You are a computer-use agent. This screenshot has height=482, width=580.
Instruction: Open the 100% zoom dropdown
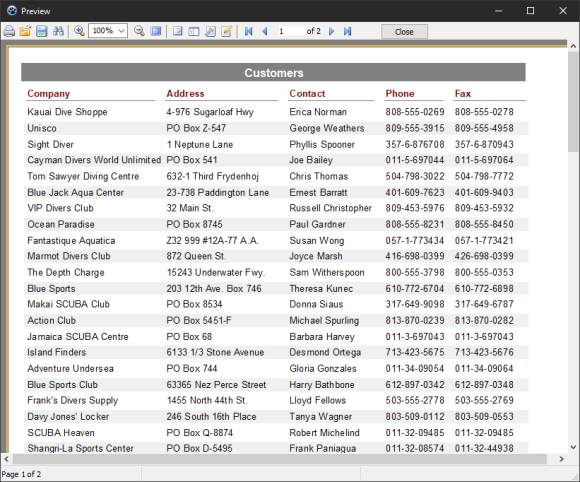coord(108,31)
